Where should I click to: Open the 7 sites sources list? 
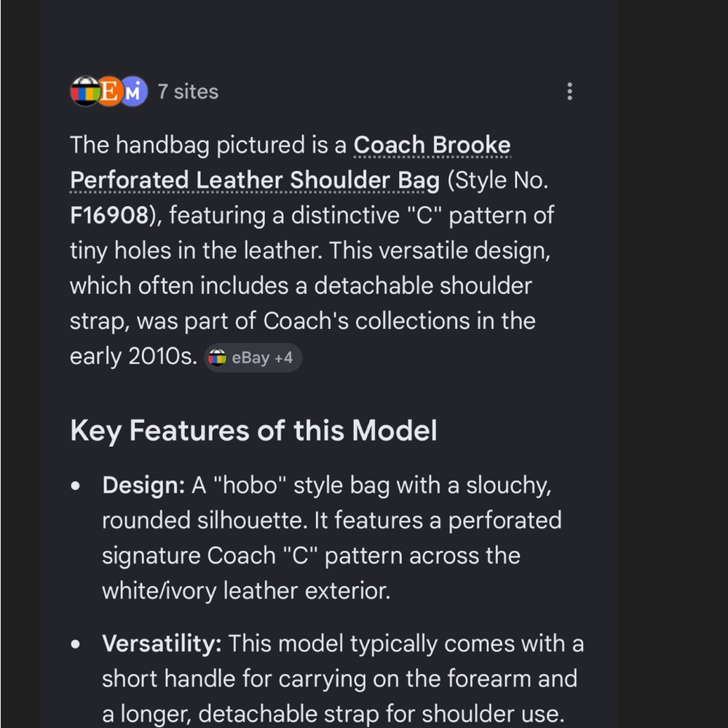pos(188,92)
